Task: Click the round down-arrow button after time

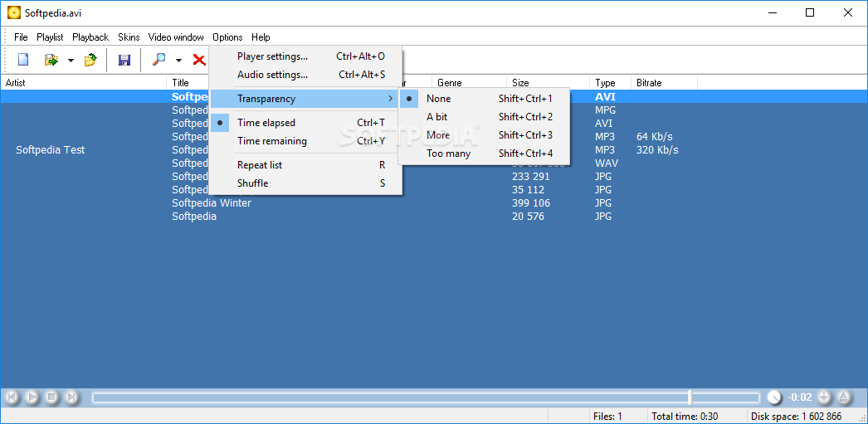Action: tap(825, 397)
